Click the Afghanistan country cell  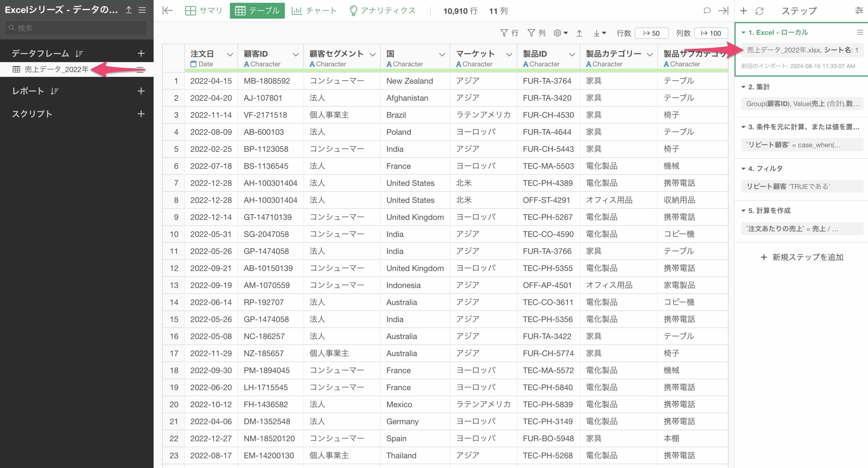pos(415,98)
